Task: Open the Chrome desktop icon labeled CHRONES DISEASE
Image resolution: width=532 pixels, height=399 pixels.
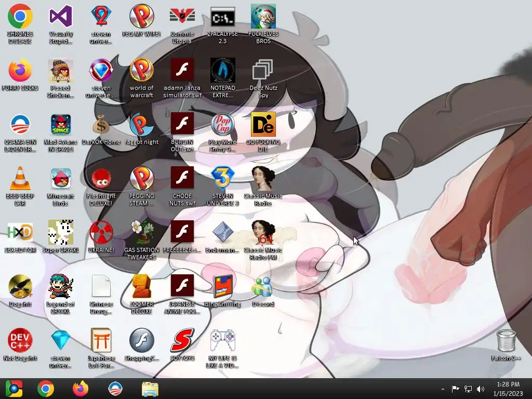Action: point(20,16)
